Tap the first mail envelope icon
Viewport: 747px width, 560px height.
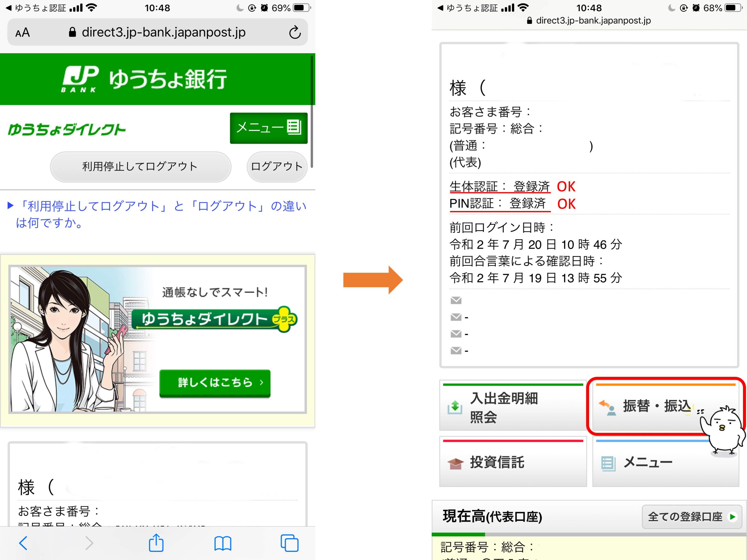(x=456, y=300)
